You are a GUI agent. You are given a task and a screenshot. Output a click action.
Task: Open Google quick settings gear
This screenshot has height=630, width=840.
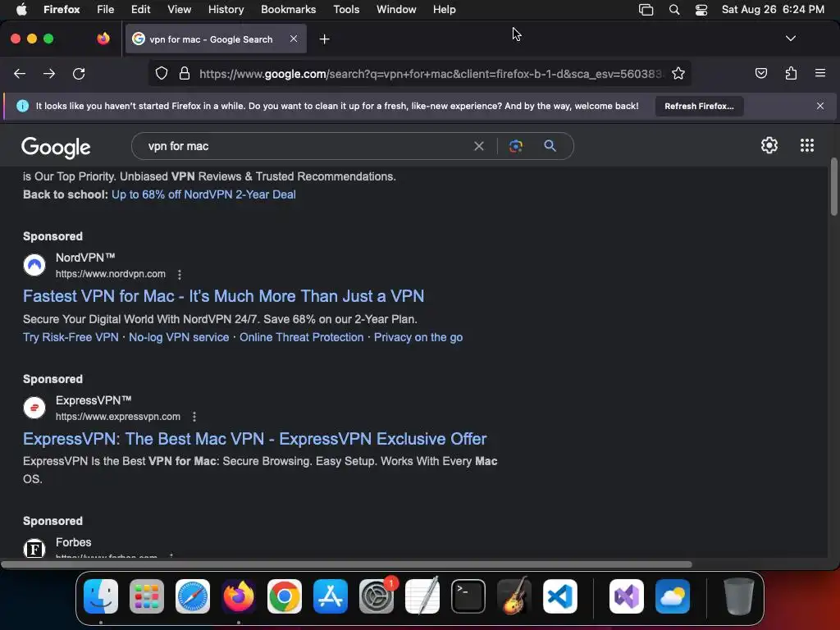coord(769,145)
